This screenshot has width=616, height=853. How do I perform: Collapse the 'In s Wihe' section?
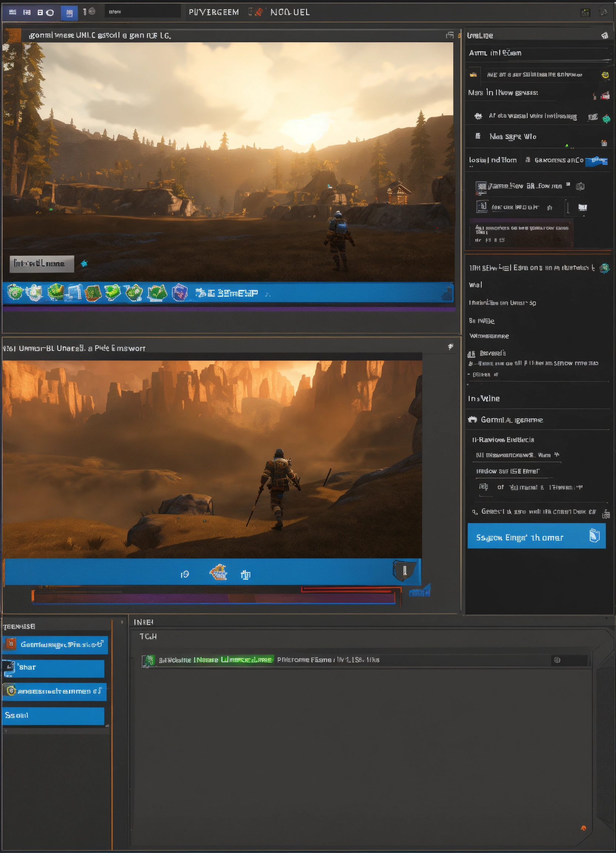(484, 399)
